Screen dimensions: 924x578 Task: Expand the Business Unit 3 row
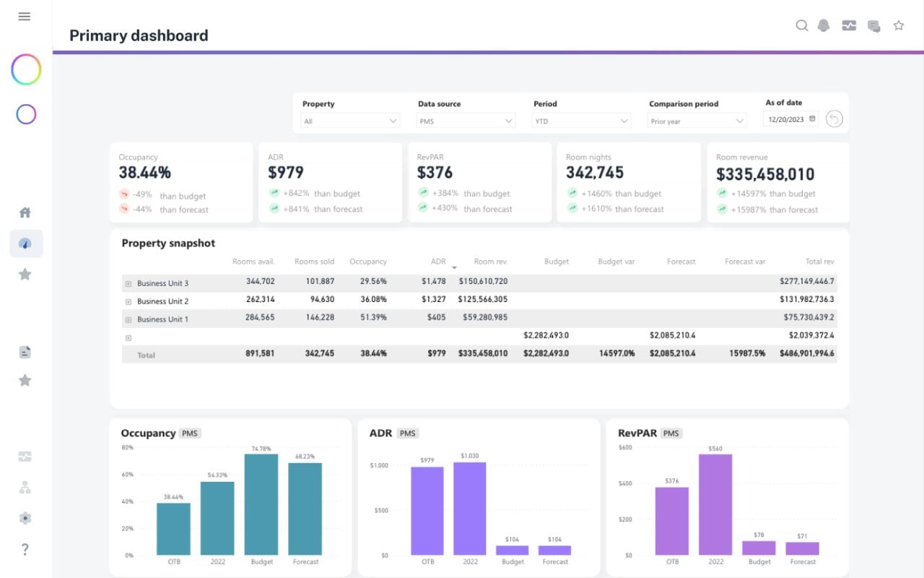click(128, 284)
